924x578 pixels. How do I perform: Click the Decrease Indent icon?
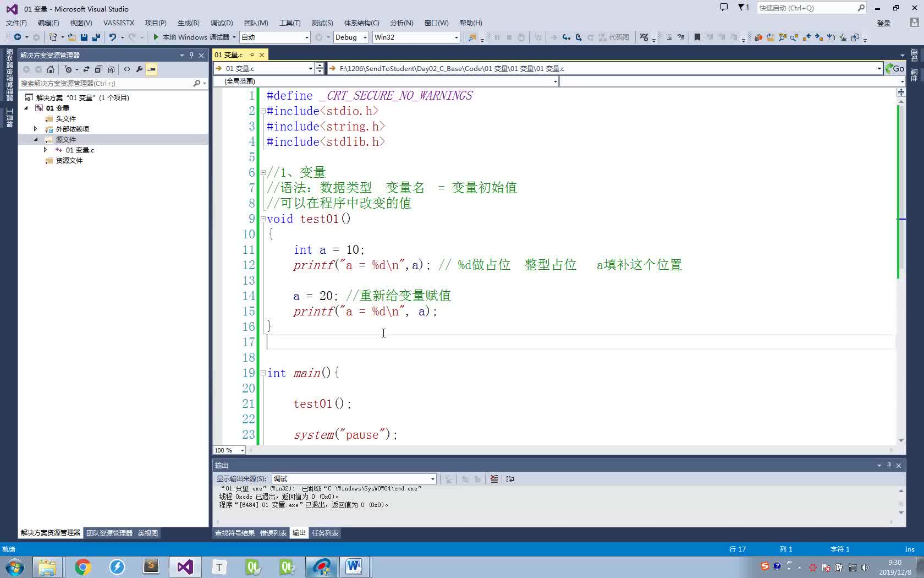coord(669,37)
